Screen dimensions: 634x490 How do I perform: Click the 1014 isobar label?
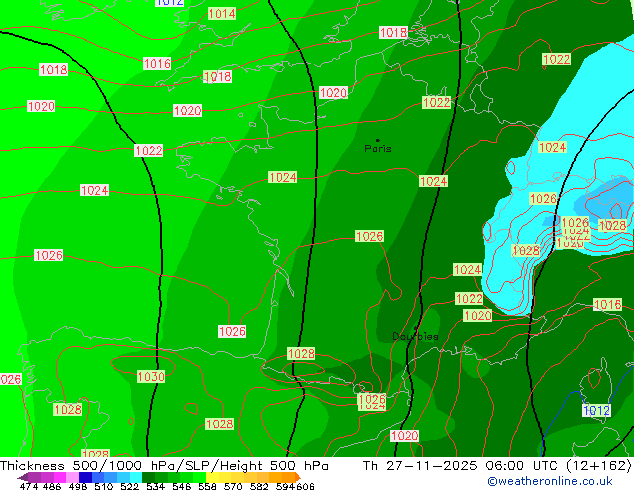pyautogui.click(x=222, y=14)
